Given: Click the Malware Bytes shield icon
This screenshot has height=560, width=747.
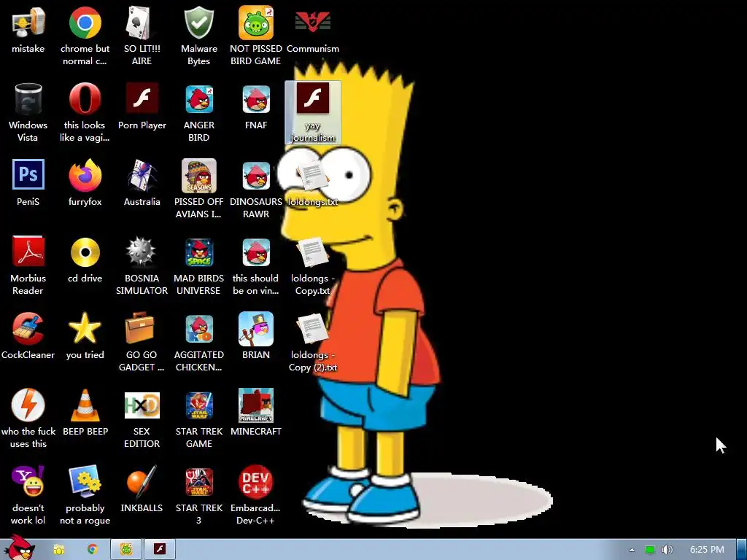Looking at the screenshot, I should point(198,23).
